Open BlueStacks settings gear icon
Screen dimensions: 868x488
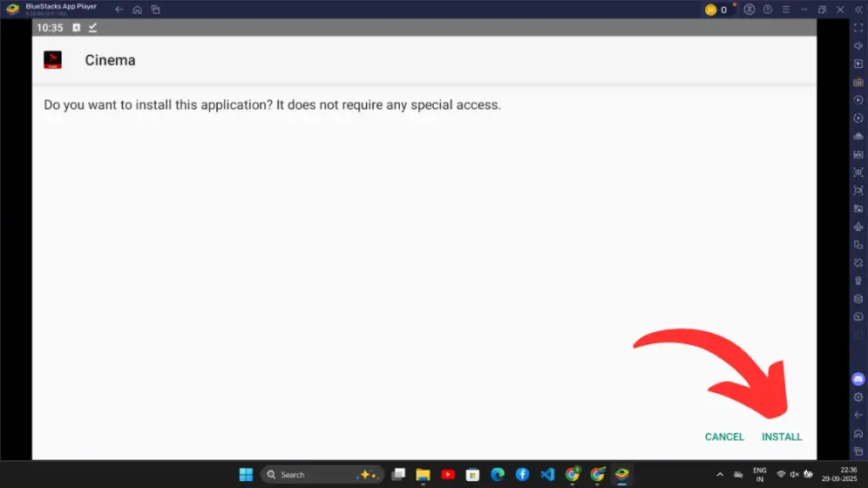coord(858,397)
